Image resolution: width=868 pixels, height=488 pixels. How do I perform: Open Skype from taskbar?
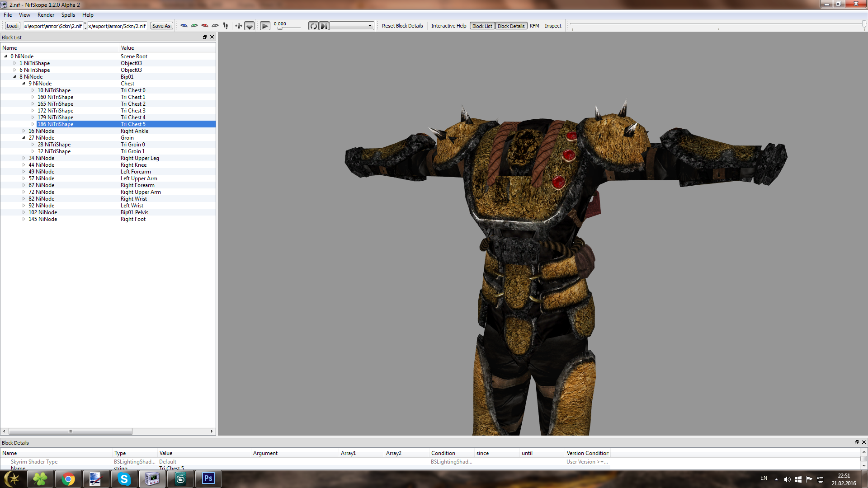(x=124, y=479)
